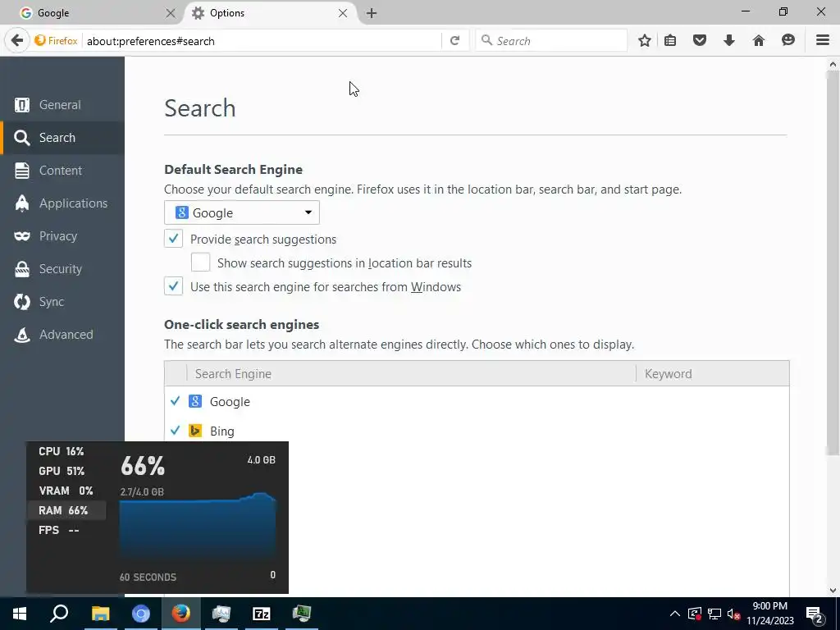
Task: Click the muted volume tray icon
Action: (734, 614)
